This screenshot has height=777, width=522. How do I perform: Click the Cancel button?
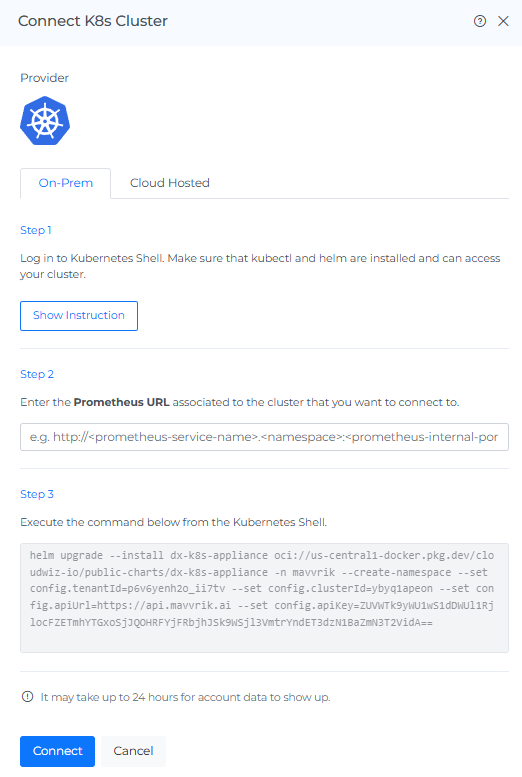pos(133,751)
